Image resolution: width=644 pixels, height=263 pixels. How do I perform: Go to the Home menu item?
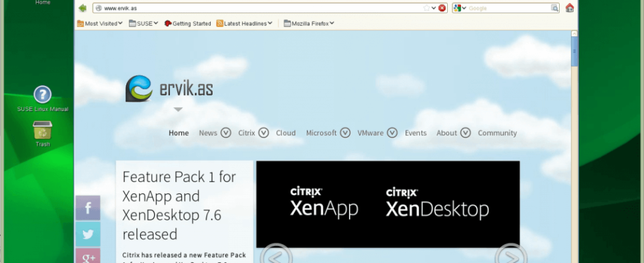pyautogui.click(x=178, y=133)
